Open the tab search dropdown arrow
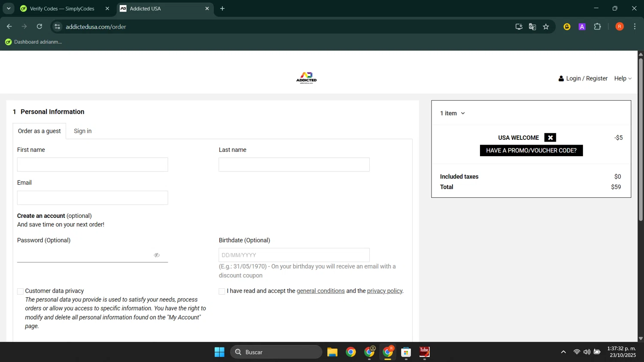644x362 pixels. [x=9, y=9]
